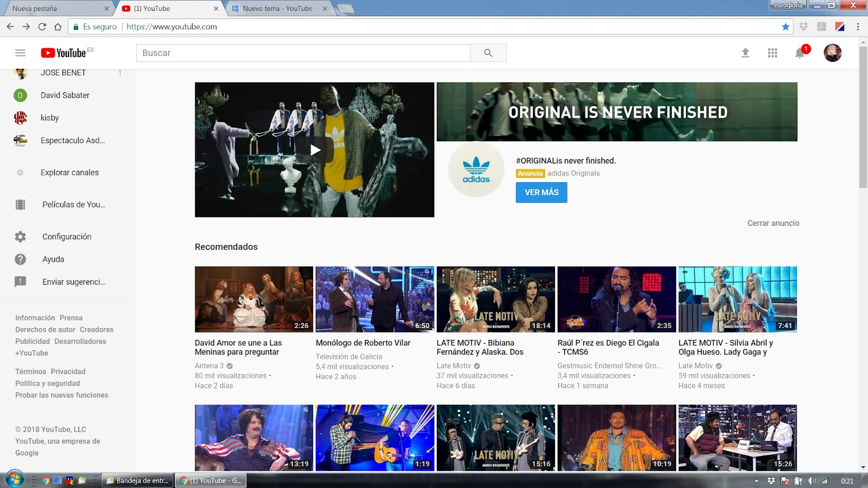
Task: Click the browser home icon
Action: click(58, 27)
